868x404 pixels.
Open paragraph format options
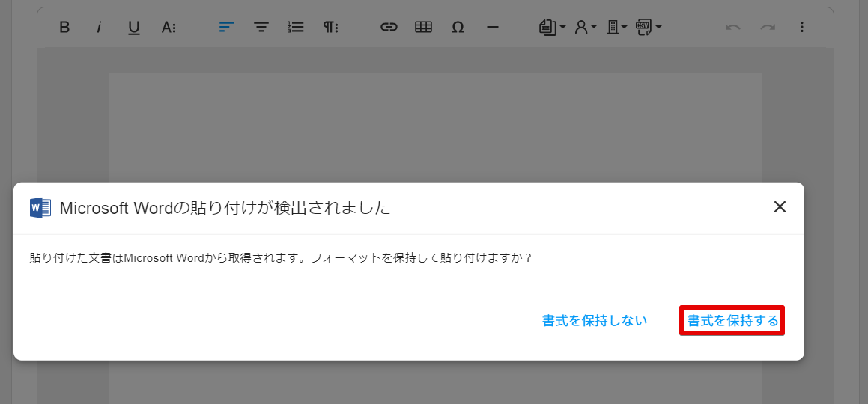coord(330,27)
